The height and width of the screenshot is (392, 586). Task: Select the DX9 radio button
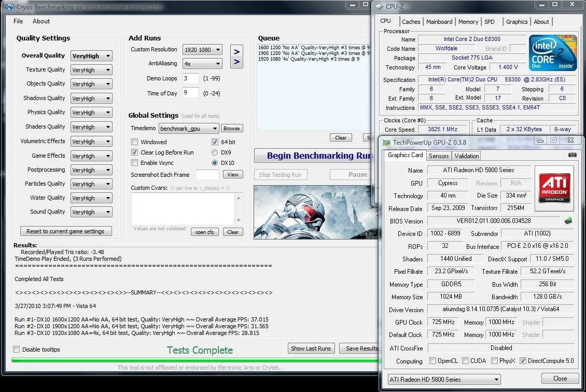tap(215, 152)
